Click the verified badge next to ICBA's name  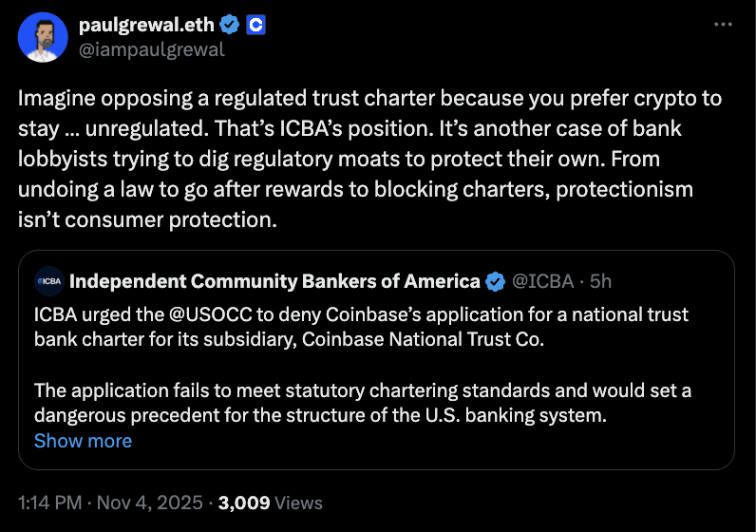point(496,281)
